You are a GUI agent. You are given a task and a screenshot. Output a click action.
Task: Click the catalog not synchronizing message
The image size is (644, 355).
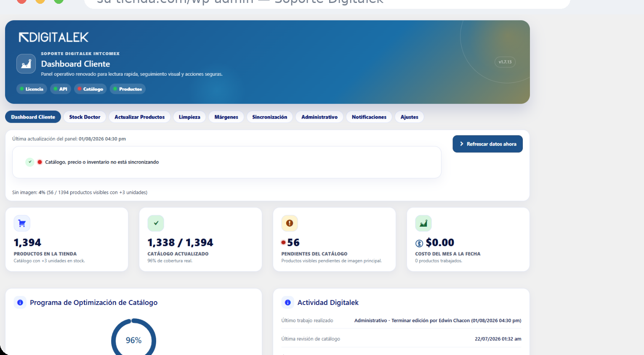point(102,162)
